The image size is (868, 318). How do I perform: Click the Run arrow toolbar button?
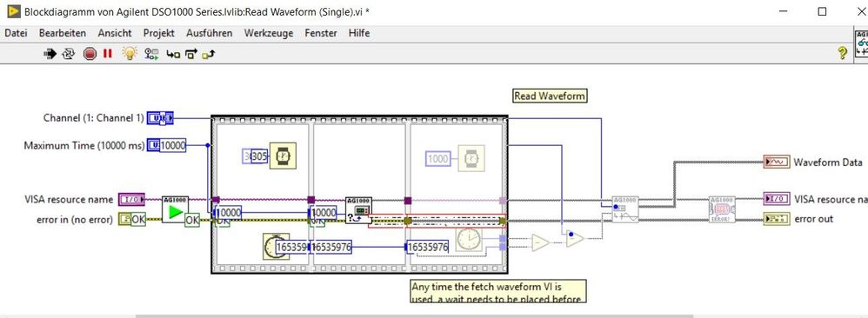(x=50, y=54)
